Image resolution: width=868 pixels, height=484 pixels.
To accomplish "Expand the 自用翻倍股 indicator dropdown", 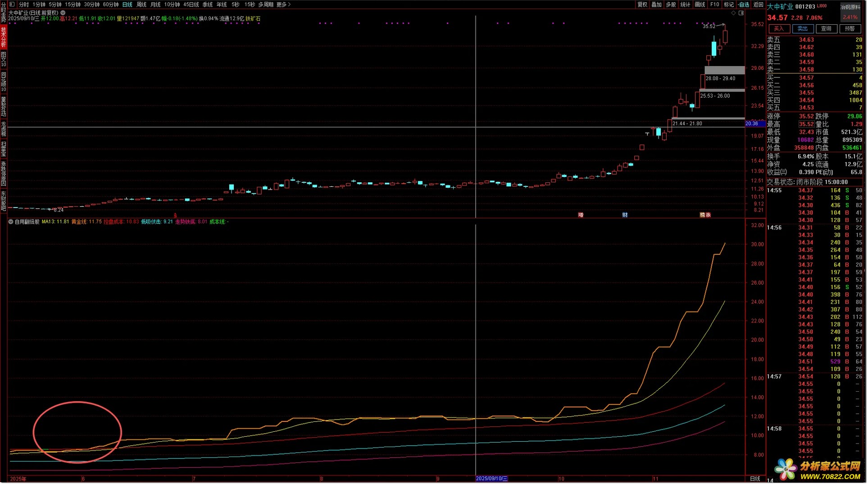I will pos(11,222).
